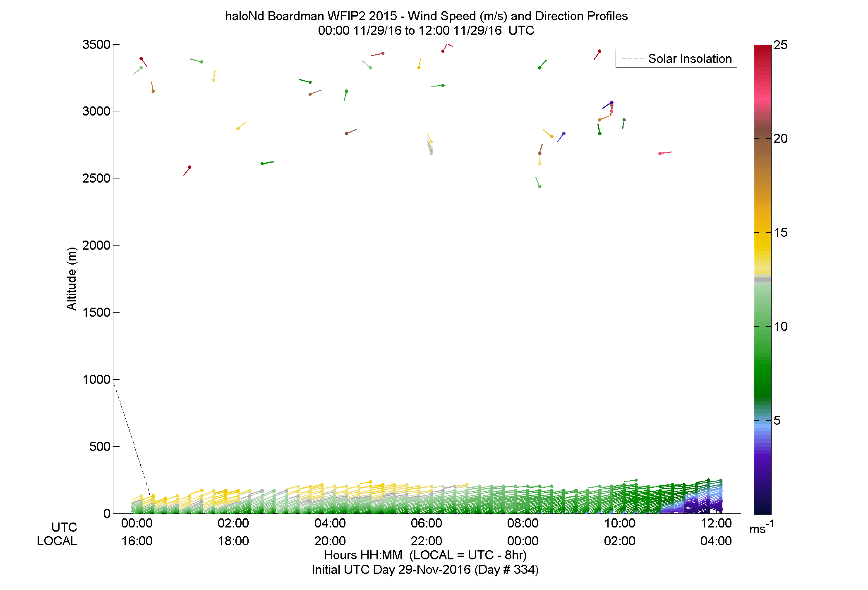Click the LOCAL 16:00 time label
Viewport: 868px width, 590px height.
[x=137, y=541]
